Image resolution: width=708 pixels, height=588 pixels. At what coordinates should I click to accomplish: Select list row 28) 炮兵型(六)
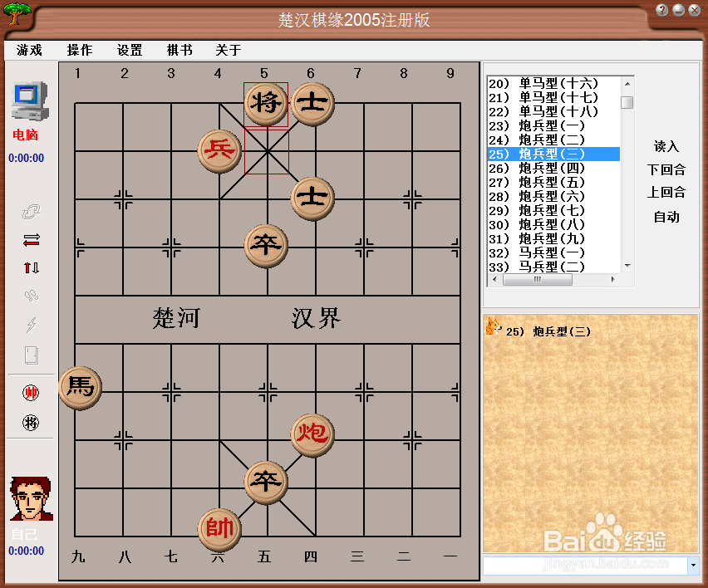click(554, 196)
